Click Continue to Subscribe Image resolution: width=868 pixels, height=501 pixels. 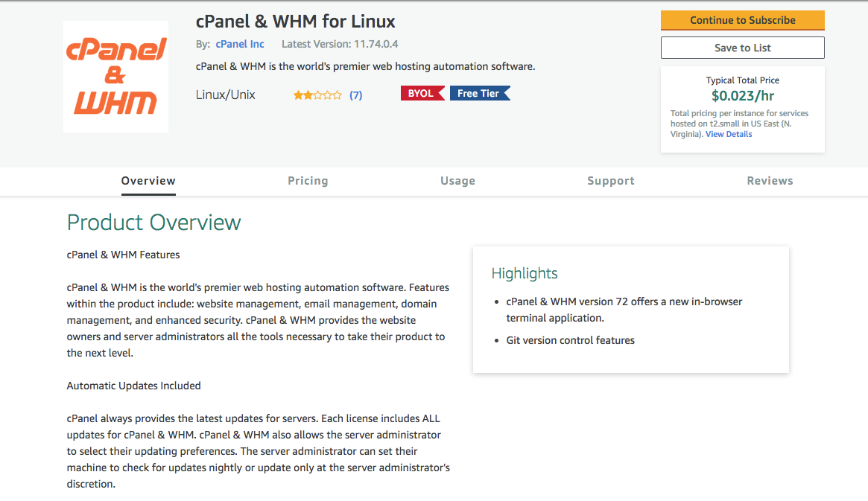pos(742,20)
